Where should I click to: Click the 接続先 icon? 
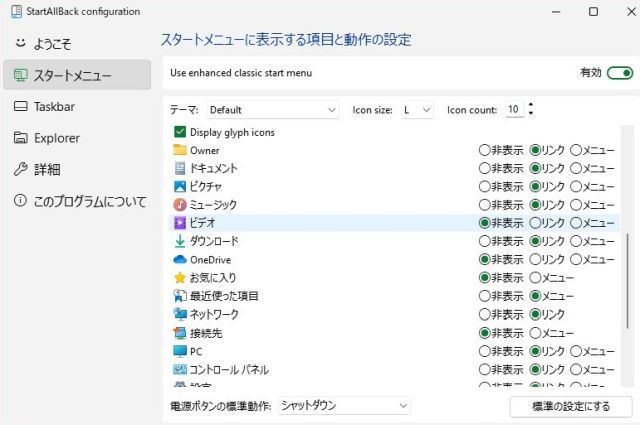[x=180, y=333]
